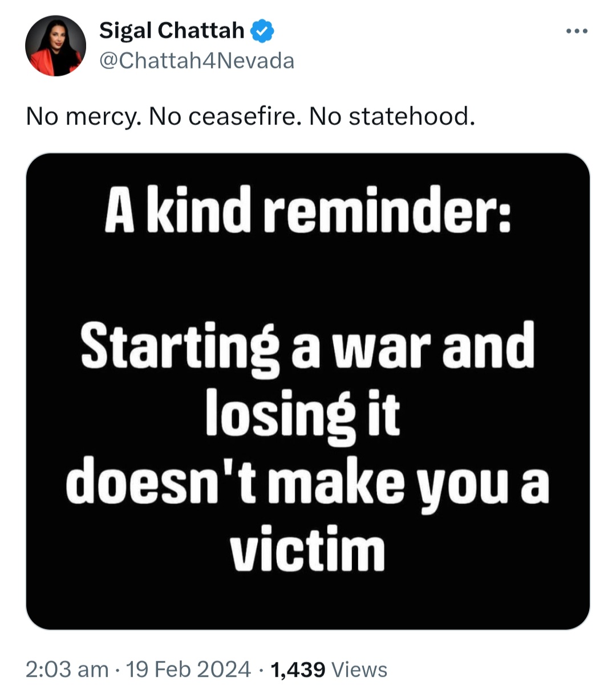
Task: Click the tweet text starting "No mercy."
Action: point(250,116)
